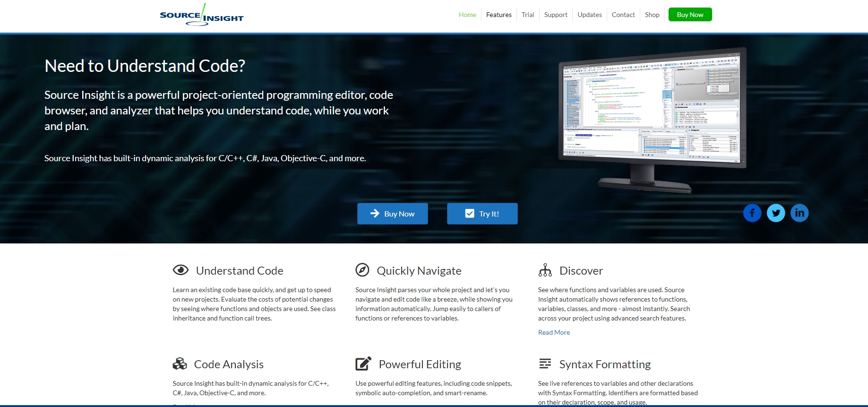The image size is (868, 407).
Task: Go to the Home menu item
Action: (467, 15)
